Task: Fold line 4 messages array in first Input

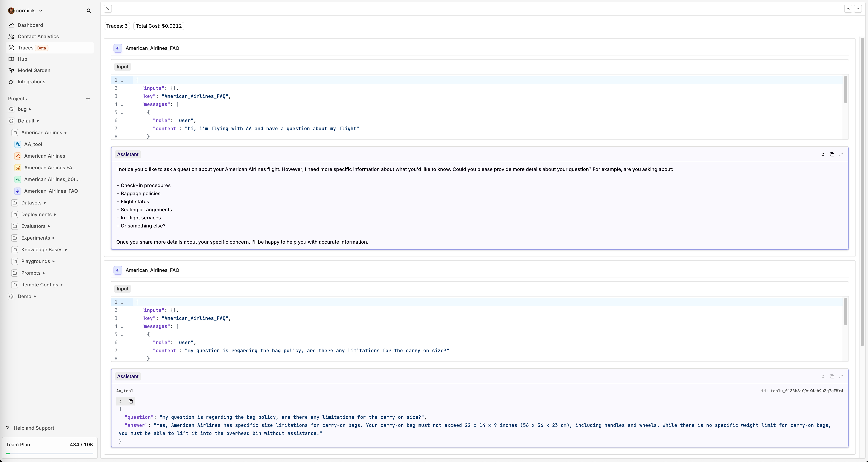Action: (x=122, y=105)
